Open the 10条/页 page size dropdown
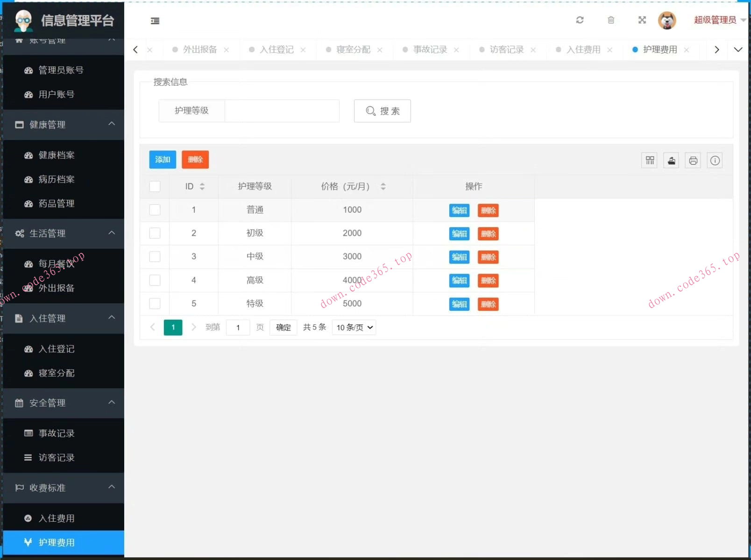This screenshot has width=751, height=560. tap(353, 327)
